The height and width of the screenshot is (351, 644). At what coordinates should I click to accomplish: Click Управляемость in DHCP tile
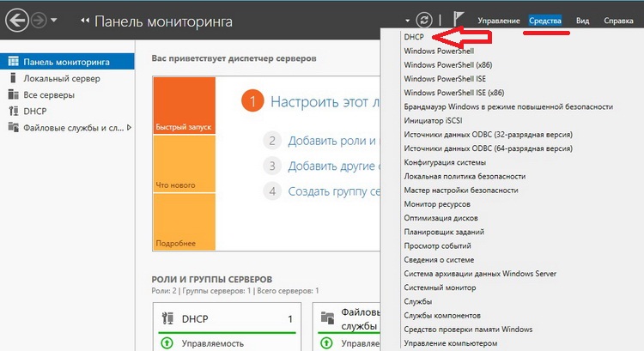tap(213, 343)
